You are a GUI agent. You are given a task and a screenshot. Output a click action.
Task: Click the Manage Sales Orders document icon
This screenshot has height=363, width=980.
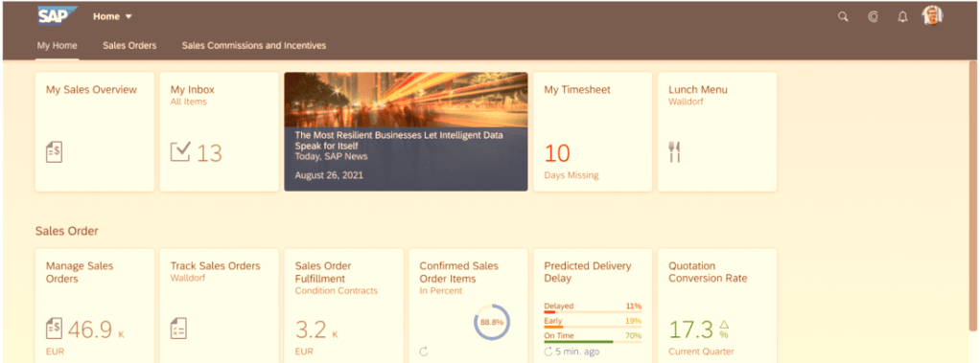point(55,328)
